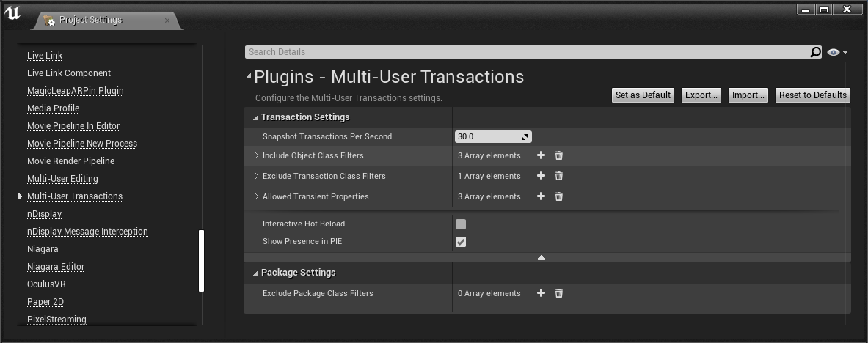Click the Snapshot Transactions Per Second label

[327, 136]
